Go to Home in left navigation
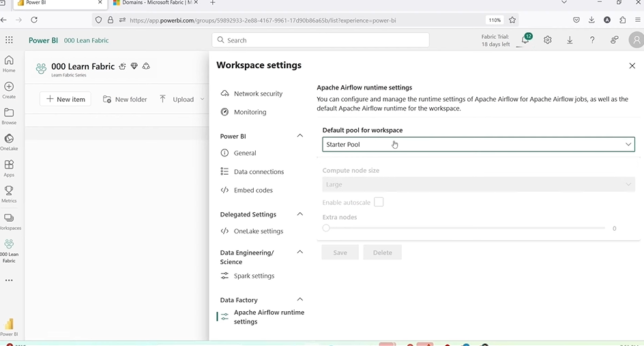 click(x=9, y=63)
